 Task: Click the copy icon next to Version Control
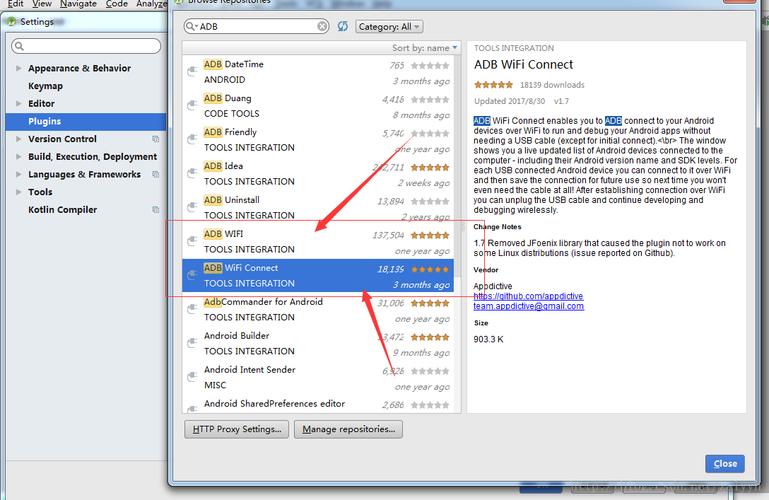point(155,139)
